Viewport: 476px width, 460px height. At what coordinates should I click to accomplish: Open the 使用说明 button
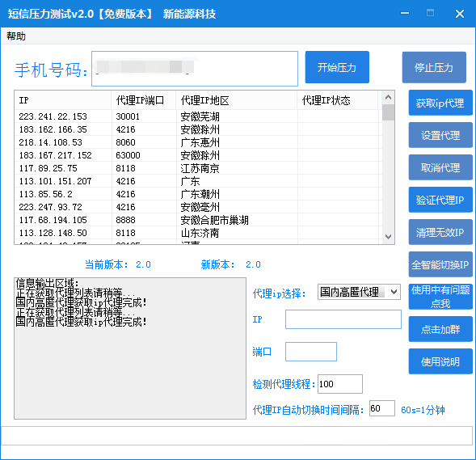(x=440, y=361)
